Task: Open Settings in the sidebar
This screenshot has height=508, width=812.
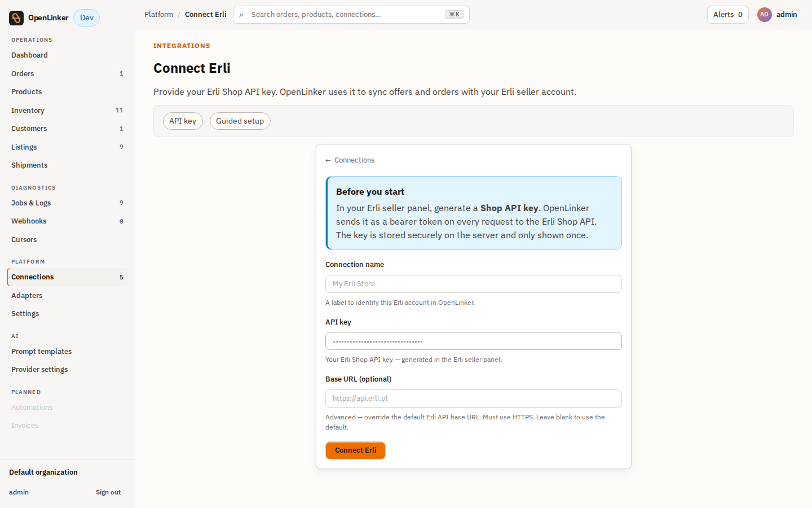Action: [x=67, y=314]
